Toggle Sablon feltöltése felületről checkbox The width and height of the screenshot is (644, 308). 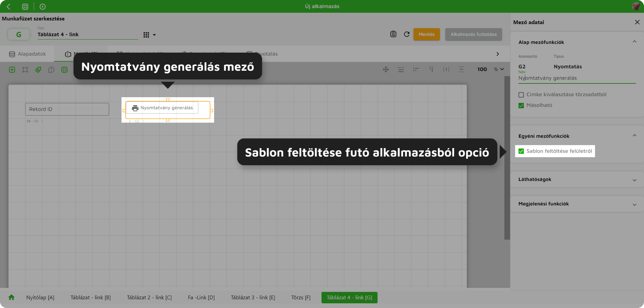pyautogui.click(x=521, y=151)
